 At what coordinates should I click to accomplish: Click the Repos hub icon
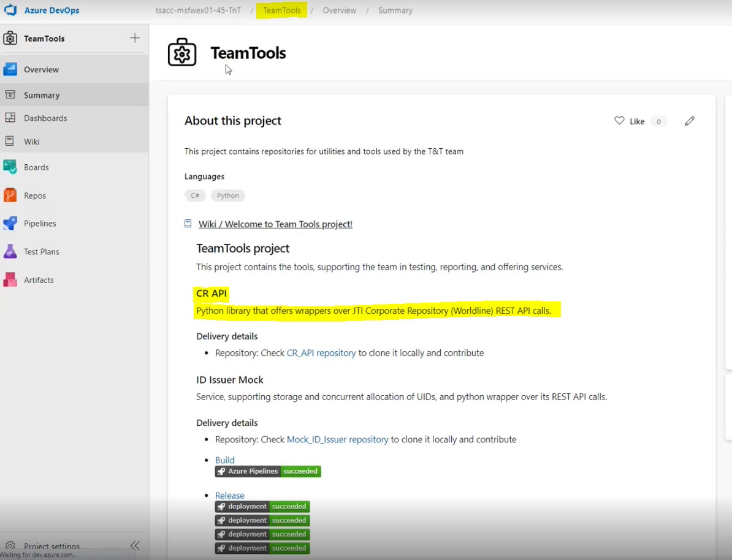[10, 195]
